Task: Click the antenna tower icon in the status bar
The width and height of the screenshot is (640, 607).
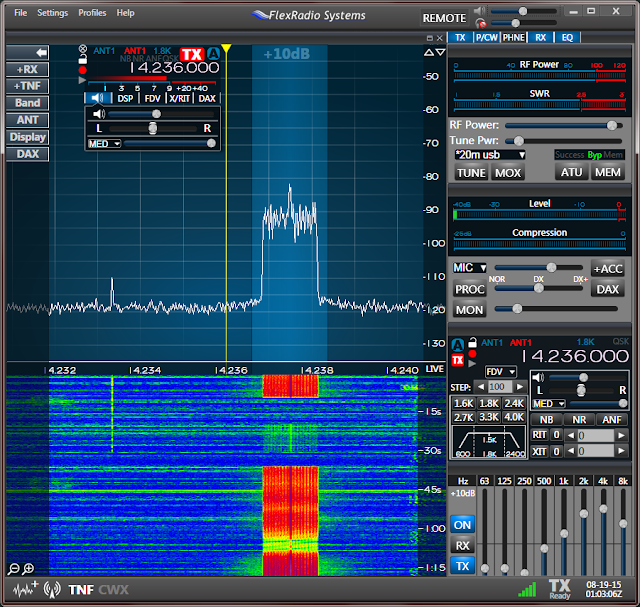Action: (x=52, y=589)
